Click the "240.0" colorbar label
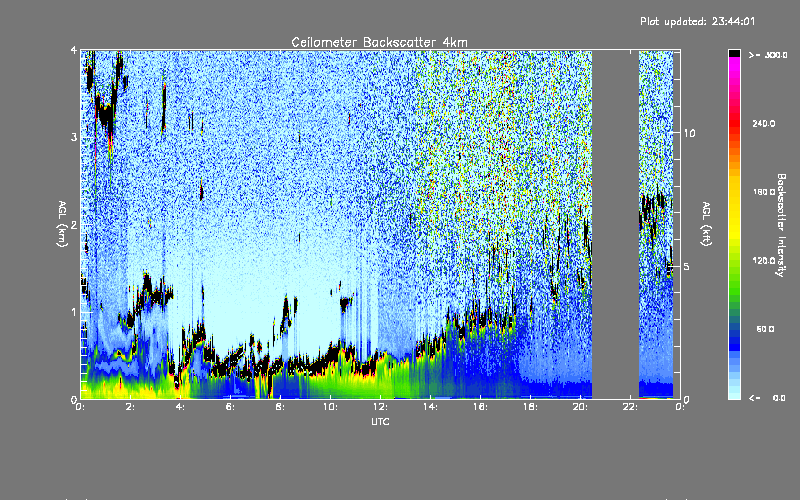 764,123
